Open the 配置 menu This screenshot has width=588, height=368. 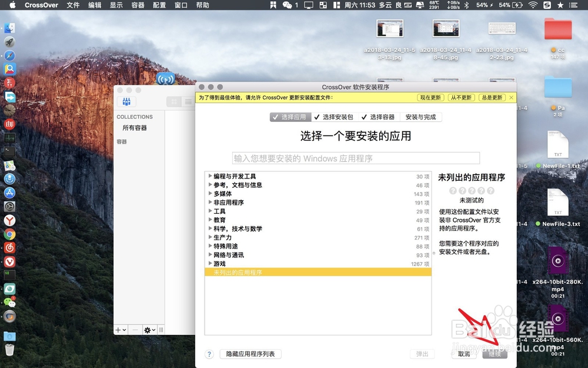click(159, 5)
